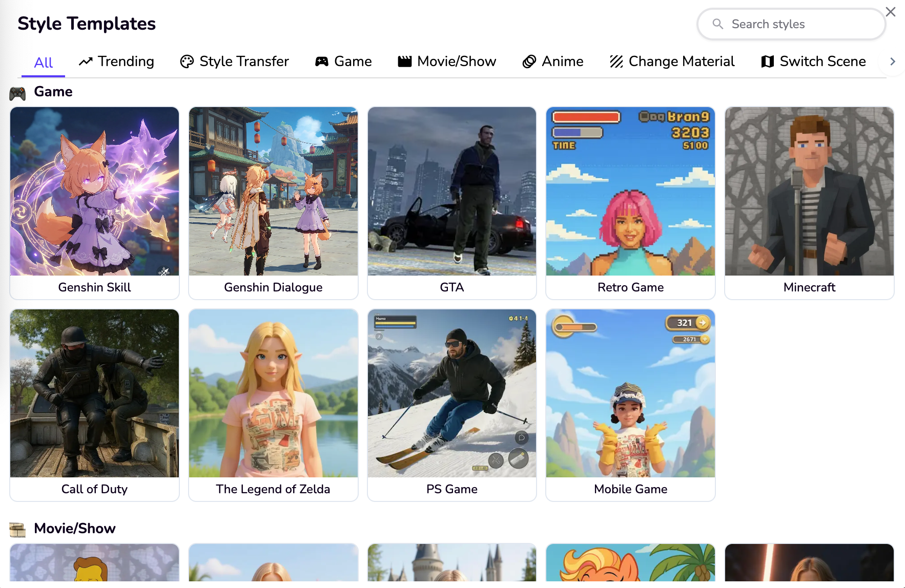Switch to the Anime tab
This screenshot has height=588, width=905.
click(x=553, y=61)
